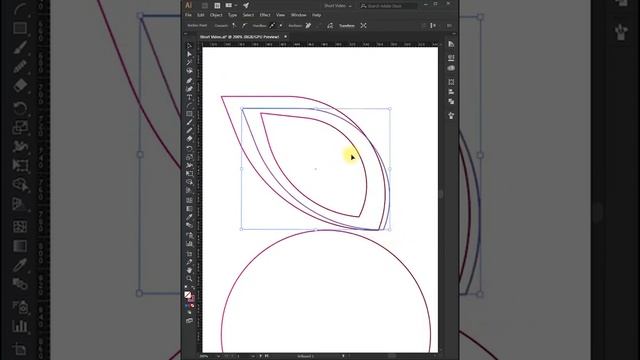Select the Free Transform tool

pos(189,173)
